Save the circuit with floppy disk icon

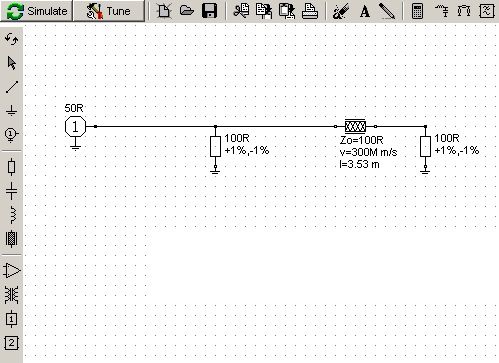point(209,11)
